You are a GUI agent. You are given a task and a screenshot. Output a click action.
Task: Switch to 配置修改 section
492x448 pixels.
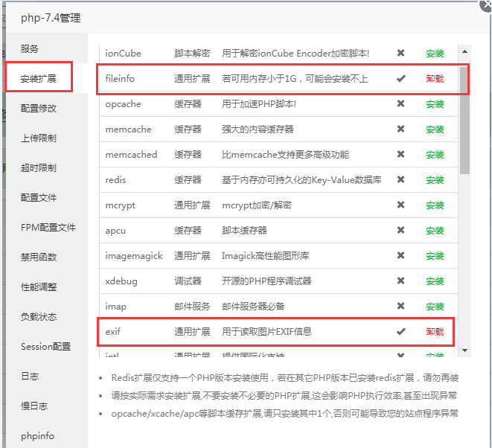click(38, 109)
